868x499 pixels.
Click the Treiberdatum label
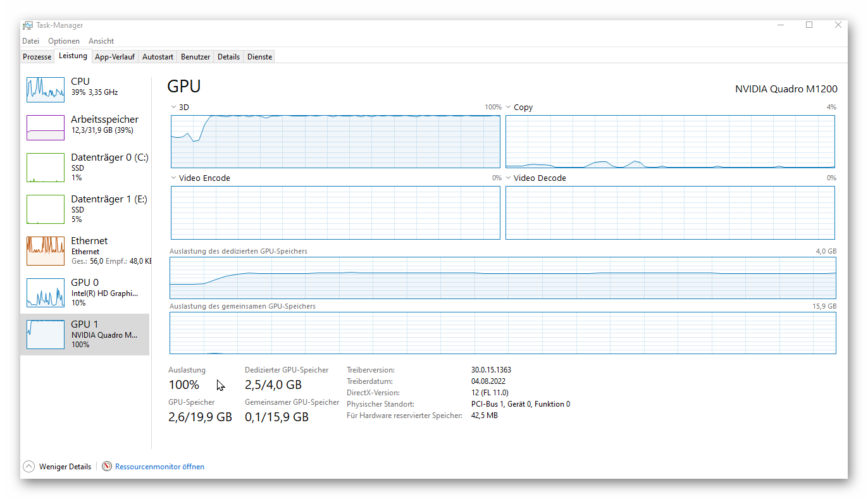tap(370, 381)
